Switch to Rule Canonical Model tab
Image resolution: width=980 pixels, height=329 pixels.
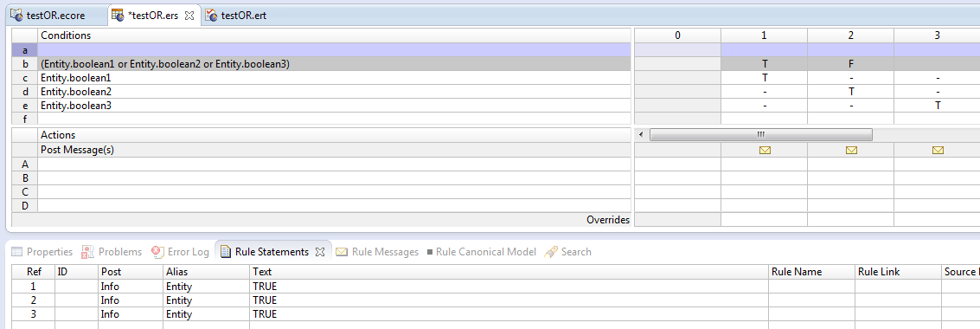coord(481,251)
